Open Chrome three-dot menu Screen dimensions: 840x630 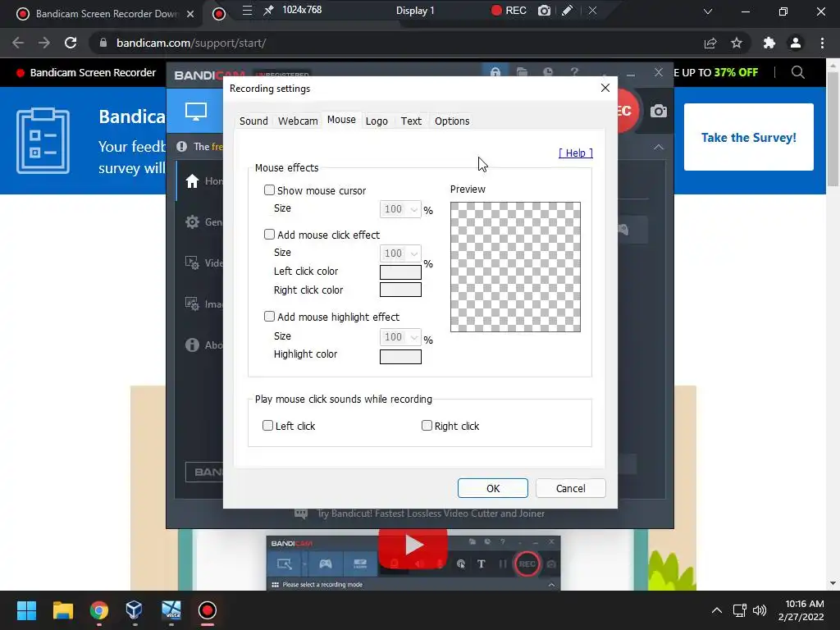tap(822, 43)
